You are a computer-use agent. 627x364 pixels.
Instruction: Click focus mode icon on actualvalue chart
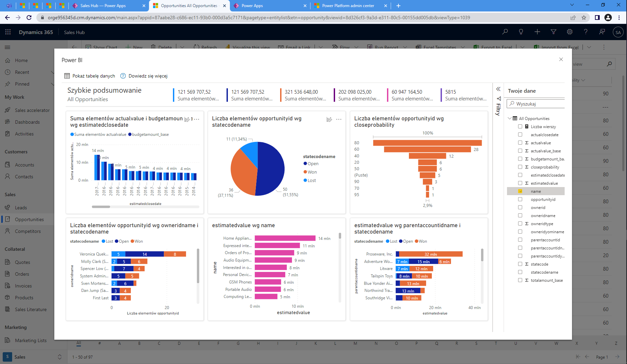pyautogui.click(x=187, y=119)
